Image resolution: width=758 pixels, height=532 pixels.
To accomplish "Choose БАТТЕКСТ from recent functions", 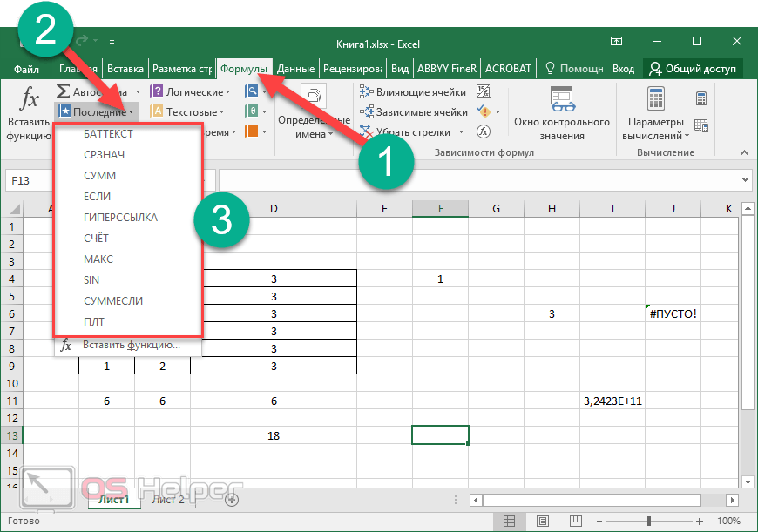I will pyautogui.click(x=127, y=134).
